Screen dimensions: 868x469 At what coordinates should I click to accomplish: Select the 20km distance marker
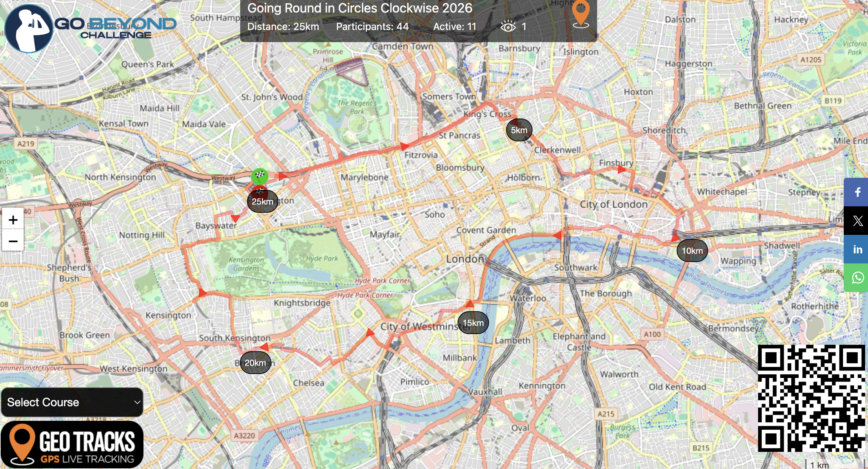(x=255, y=363)
